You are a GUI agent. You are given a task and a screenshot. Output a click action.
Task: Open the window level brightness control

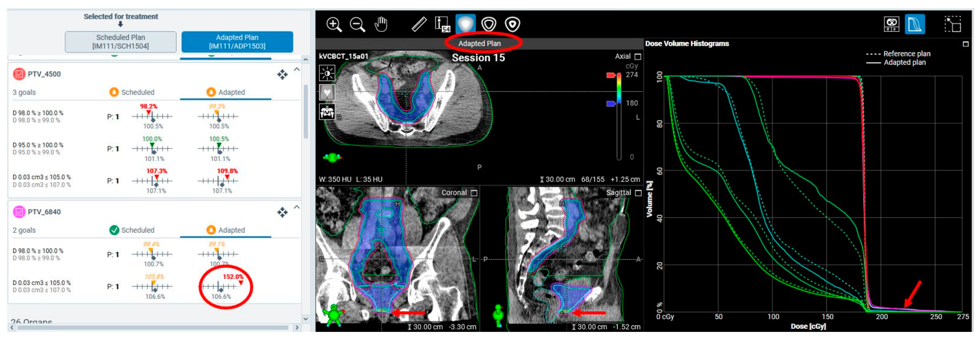click(327, 73)
